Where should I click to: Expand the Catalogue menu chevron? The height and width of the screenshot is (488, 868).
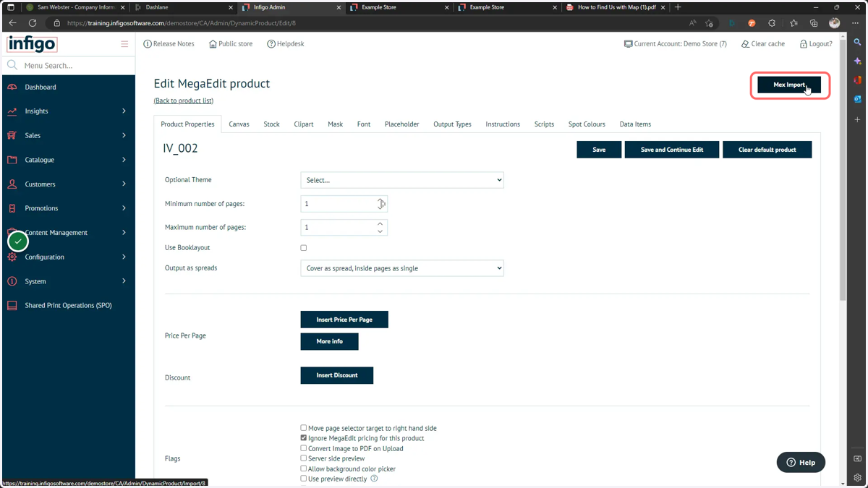[x=124, y=160]
